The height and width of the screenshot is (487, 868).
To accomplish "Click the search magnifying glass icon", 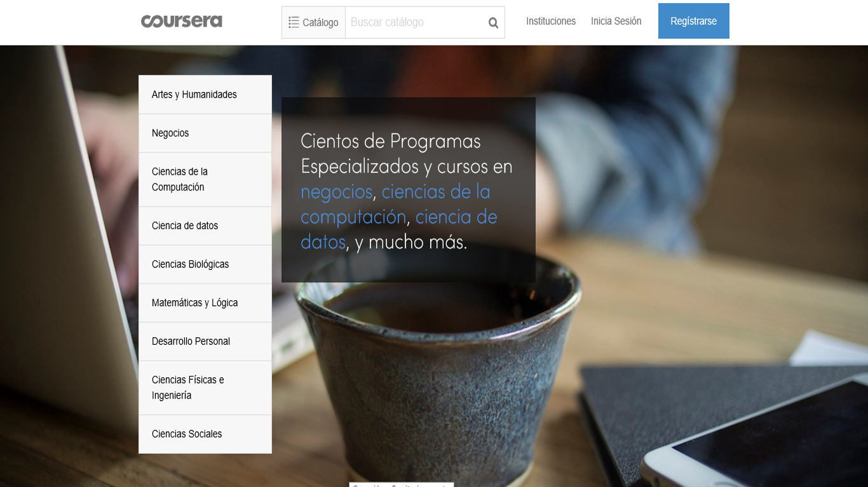I will pos(493,23).
